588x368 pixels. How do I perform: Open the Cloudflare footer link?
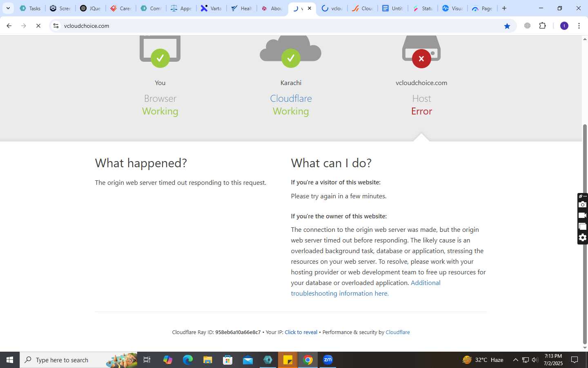click(398, 332)
